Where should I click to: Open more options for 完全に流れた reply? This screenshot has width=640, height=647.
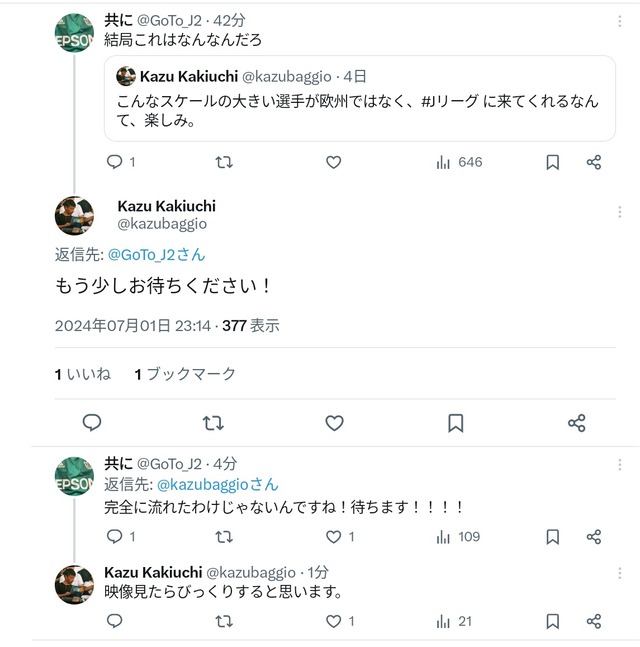point(619,465)
